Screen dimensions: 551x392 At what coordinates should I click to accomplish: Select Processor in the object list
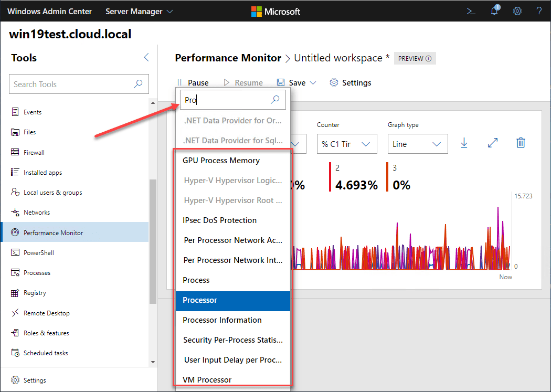232,300
